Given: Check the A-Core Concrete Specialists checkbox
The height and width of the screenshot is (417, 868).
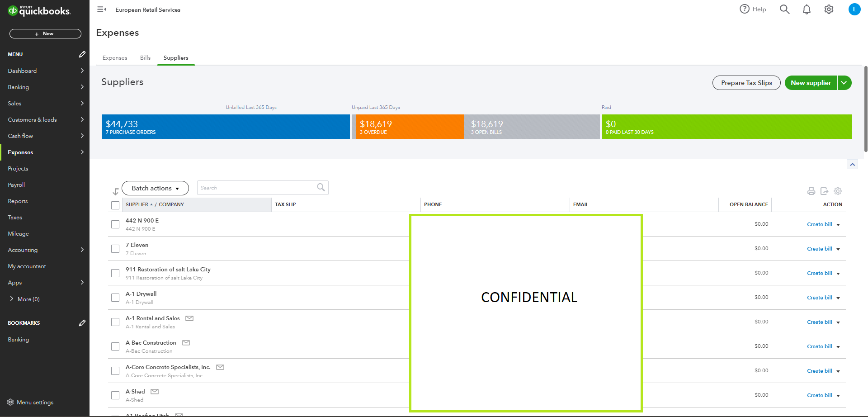Looking at the screenshot, I should 115,371.
